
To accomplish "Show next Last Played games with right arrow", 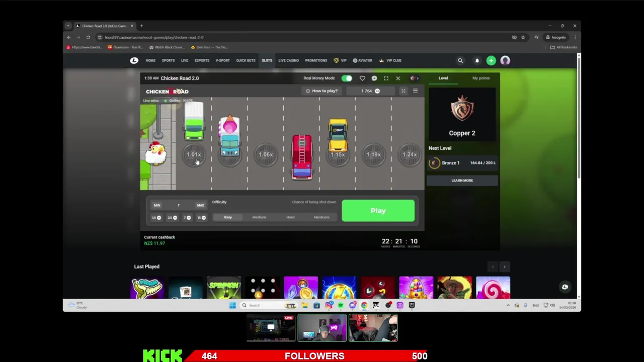I will 505,267.
